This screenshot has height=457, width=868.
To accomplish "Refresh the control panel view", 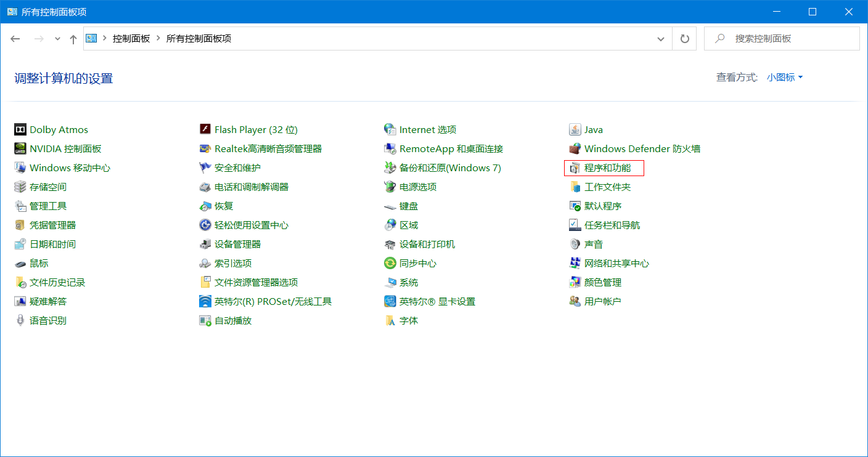I will (684, 38).
